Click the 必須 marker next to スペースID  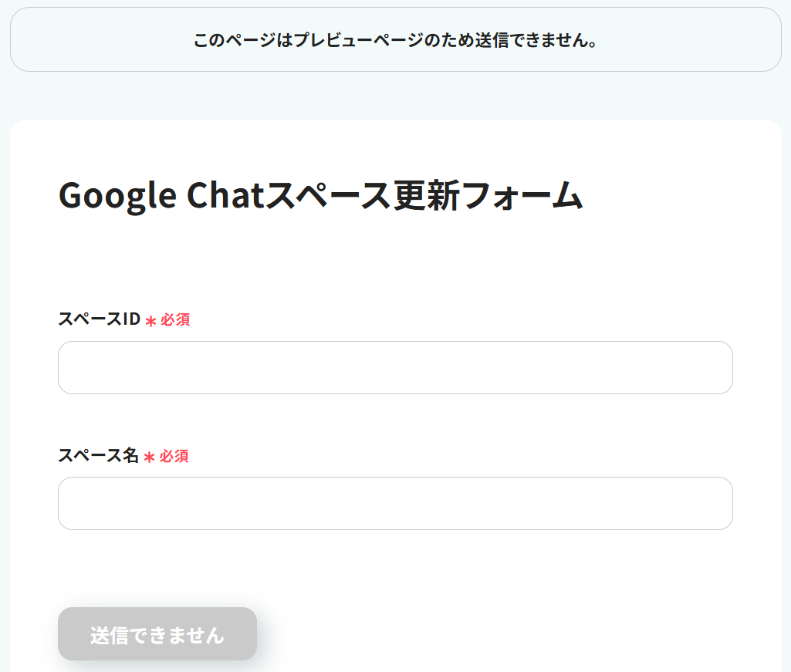pyautogui.click(x=175, y=320)
